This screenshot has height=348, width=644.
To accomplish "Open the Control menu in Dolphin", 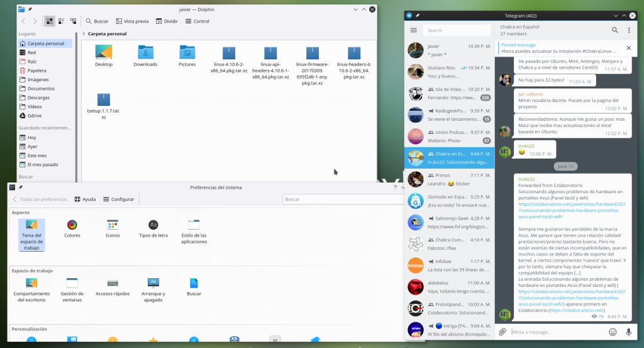I will pyautogui.click(x=197, y=21).
